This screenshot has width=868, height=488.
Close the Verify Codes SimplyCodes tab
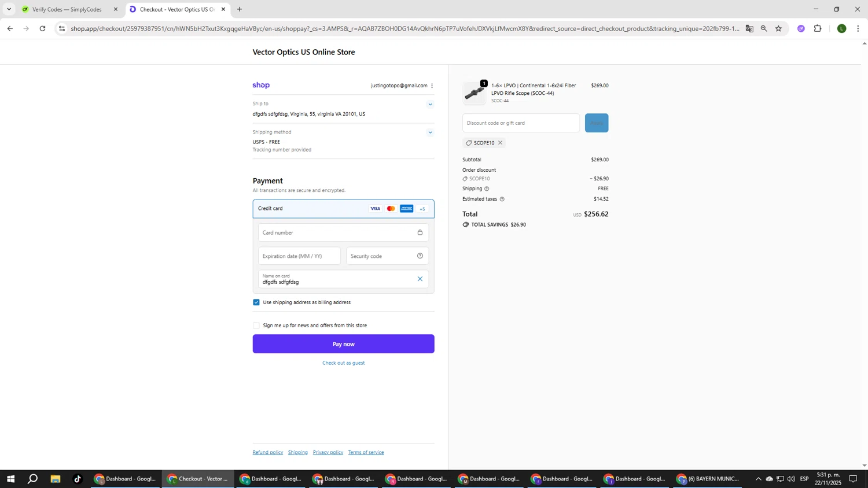tap(116, 9)
